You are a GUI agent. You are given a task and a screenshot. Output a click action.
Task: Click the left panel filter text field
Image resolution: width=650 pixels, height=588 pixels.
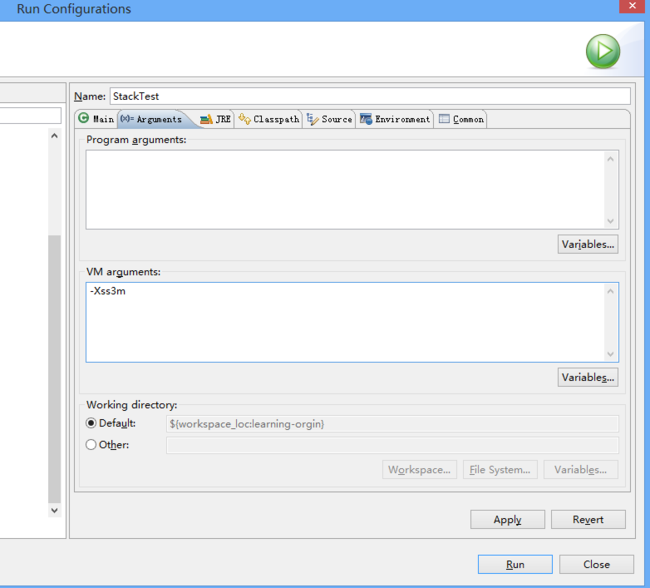[30, 115]
